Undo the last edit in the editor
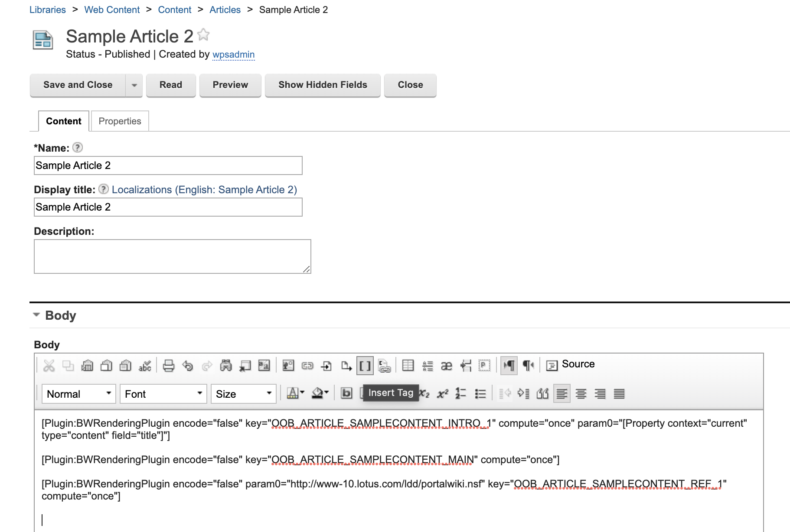 (187, 366)
